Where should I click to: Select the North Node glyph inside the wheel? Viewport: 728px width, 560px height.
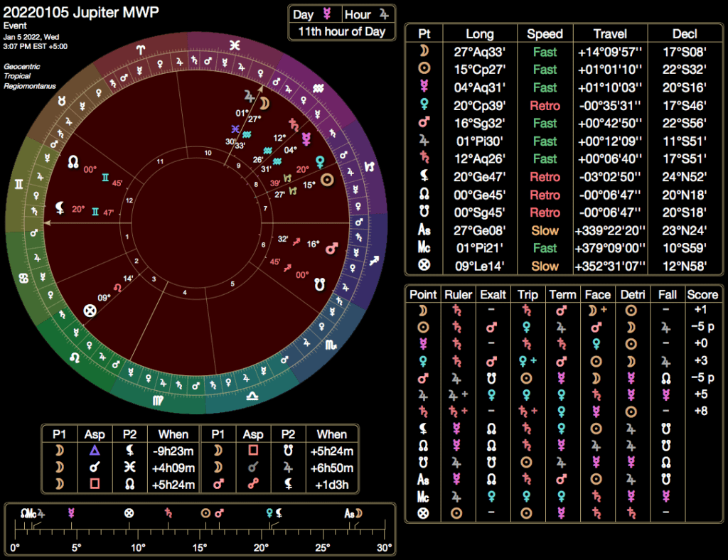pyautogui.click(x=73, y=163)
